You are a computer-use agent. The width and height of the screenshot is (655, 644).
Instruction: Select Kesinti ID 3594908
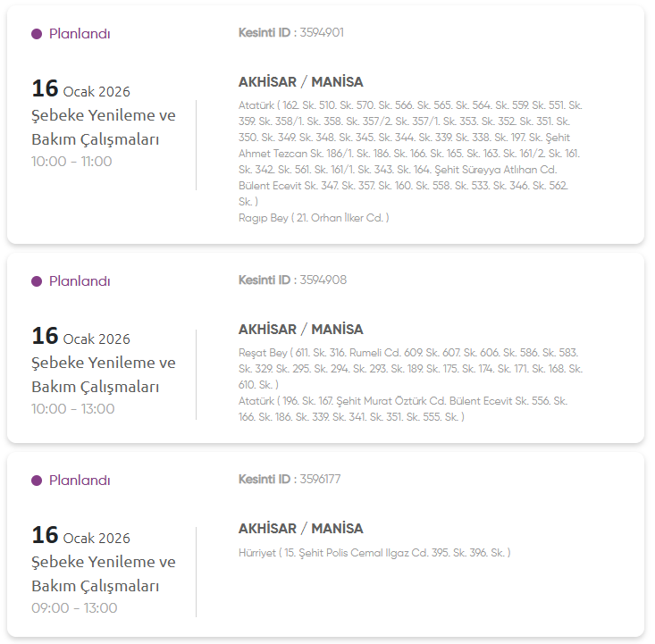point(292,280)
